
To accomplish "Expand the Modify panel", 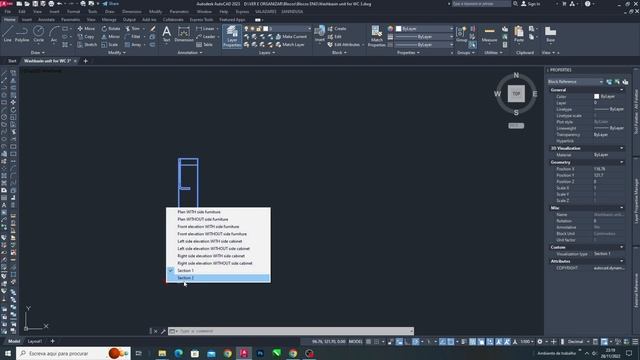I will tap(117, 53).
